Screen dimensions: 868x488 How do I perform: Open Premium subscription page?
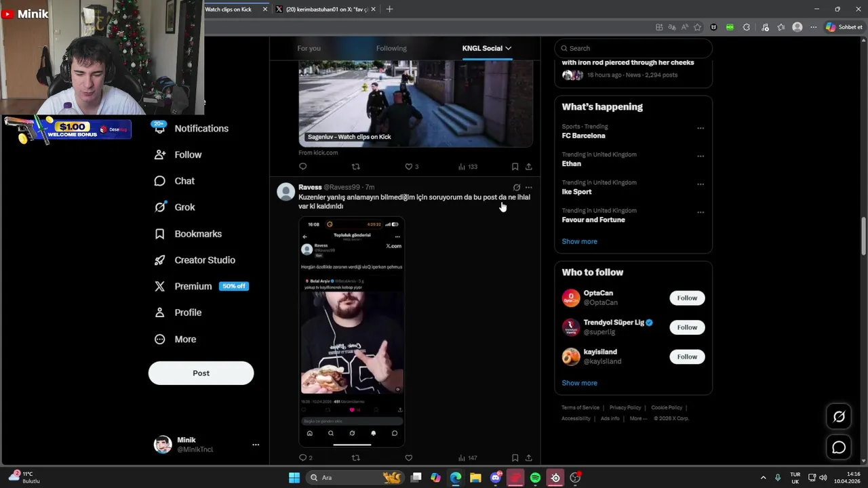[x=202, y=286]
